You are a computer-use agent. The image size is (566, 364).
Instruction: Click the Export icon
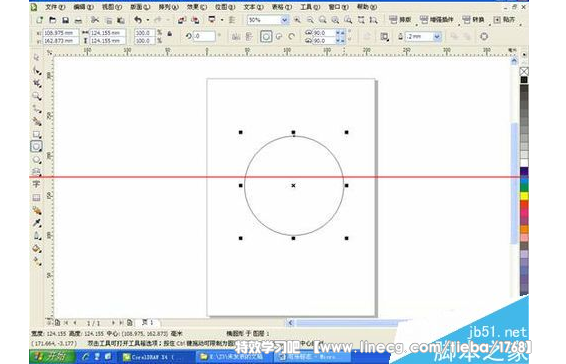coord(195,20)
